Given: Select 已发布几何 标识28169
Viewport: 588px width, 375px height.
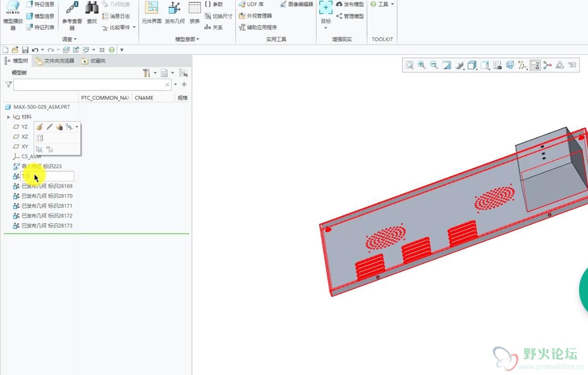Looking at the screenshot, I should pyautogui.click(x=43, y=186).
